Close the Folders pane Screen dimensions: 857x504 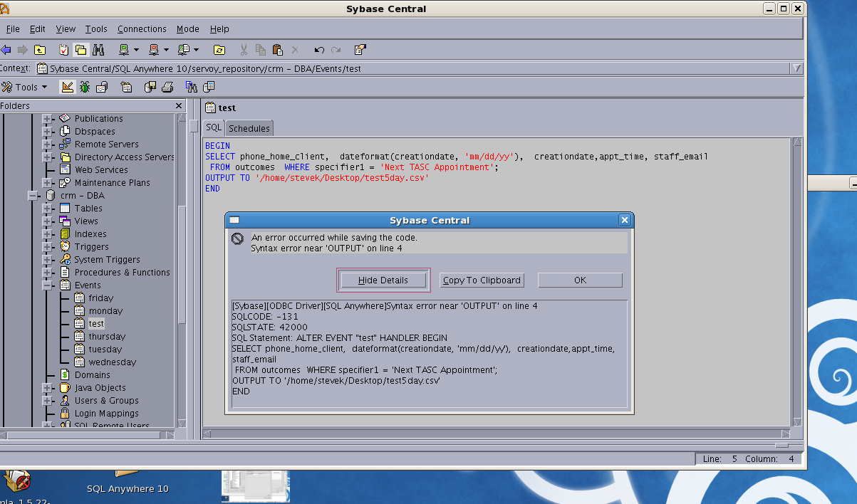pos(180,106)
